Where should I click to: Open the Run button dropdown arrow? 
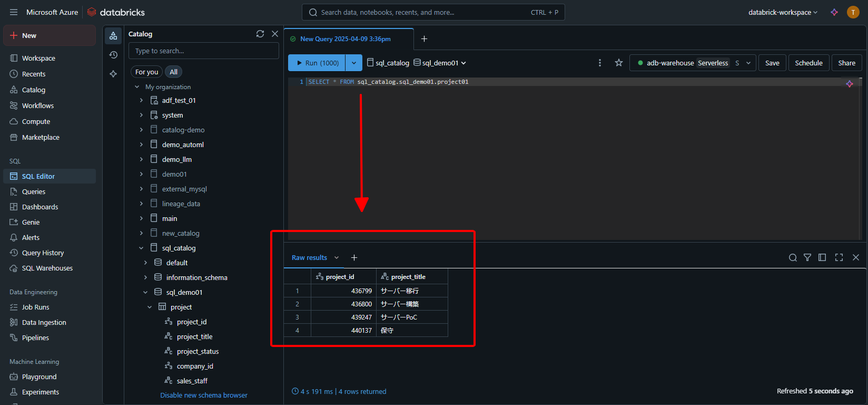354,63
